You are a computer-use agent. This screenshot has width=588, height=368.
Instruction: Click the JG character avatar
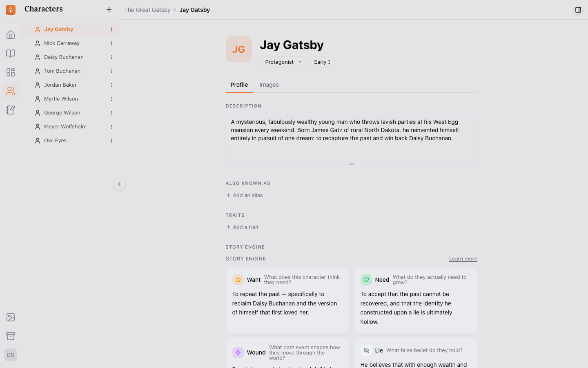click(x=239, y=49)
